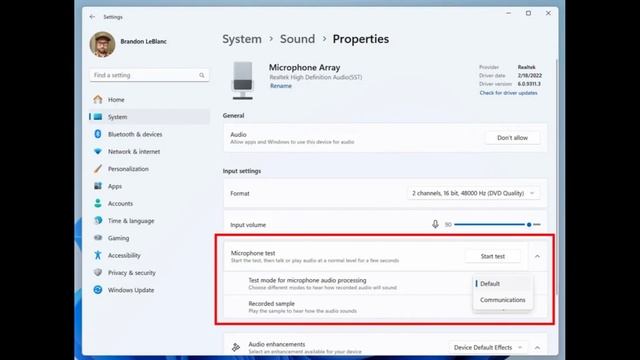The height and width of the screenshot is (360, 640).
Task: Click the Start test button
Action: coord(493,256)
